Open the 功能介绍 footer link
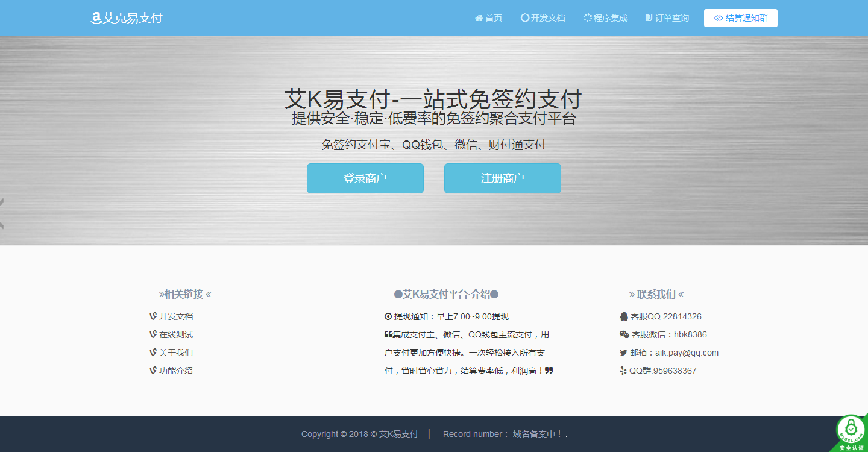Viewport: 868px width, 452px height. pos(175,371)
